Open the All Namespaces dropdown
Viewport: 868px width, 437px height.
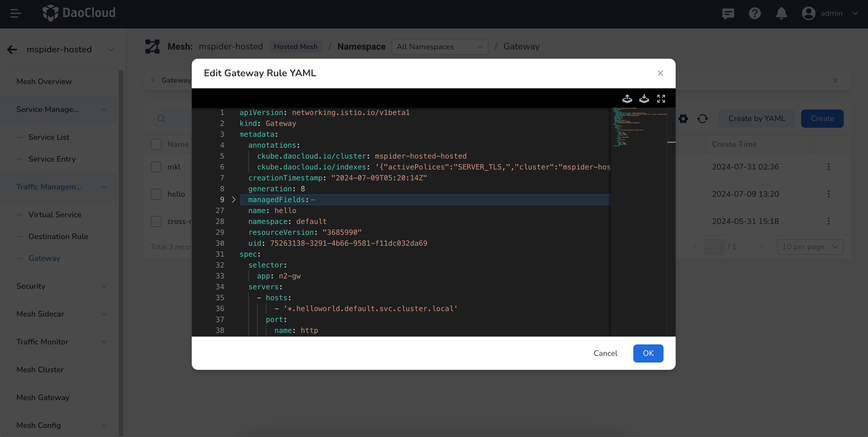(439, 47)
